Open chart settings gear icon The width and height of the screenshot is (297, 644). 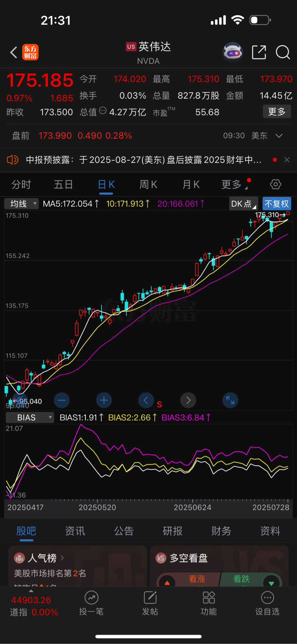[x=275, y=184]
